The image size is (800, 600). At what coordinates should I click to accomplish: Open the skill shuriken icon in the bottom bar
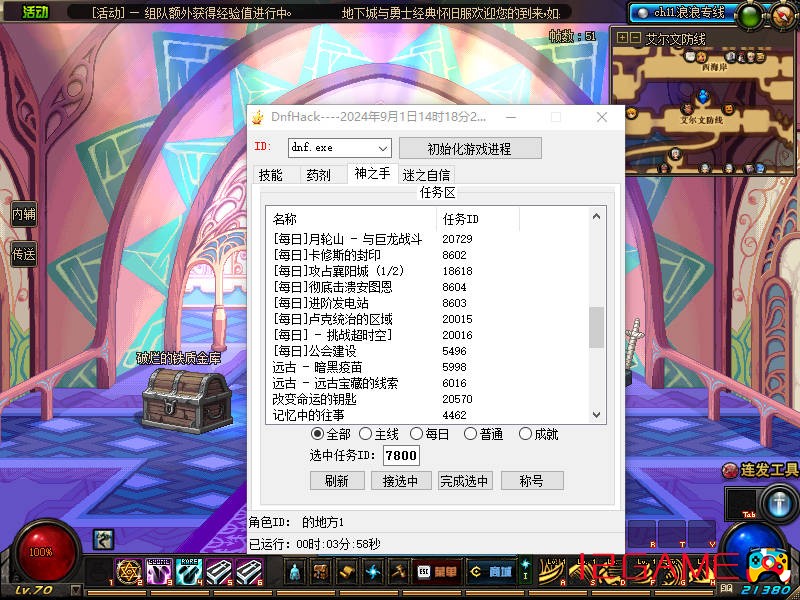(x=373, y=572)
